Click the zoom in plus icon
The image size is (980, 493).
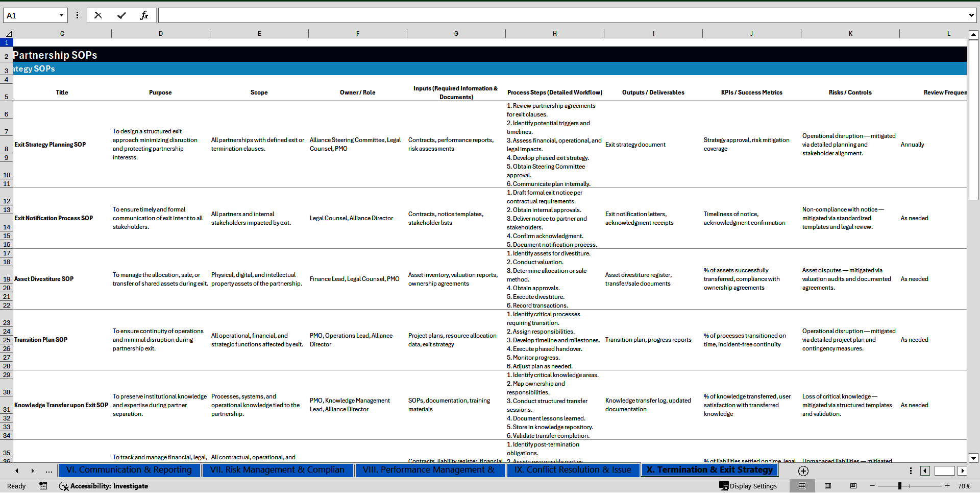947,486
